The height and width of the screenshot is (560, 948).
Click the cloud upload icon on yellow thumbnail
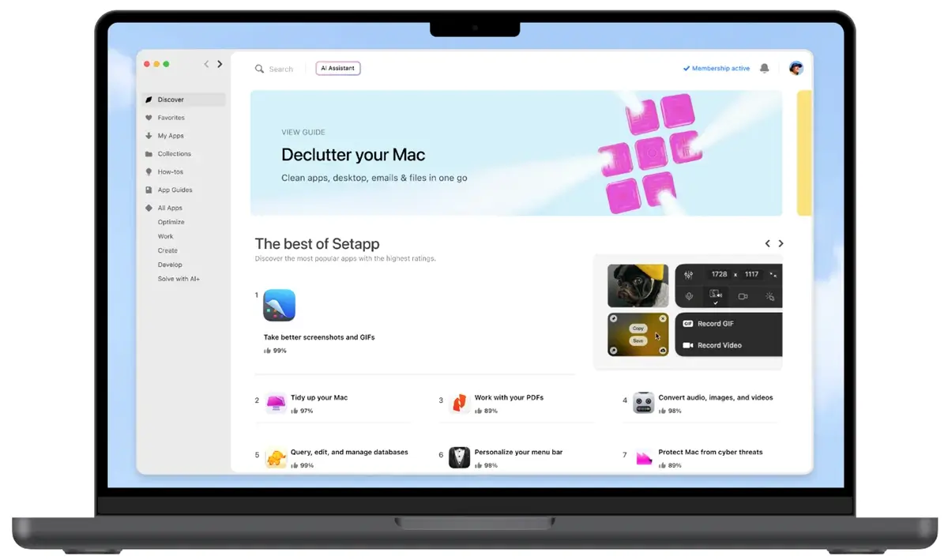(663, 350)
